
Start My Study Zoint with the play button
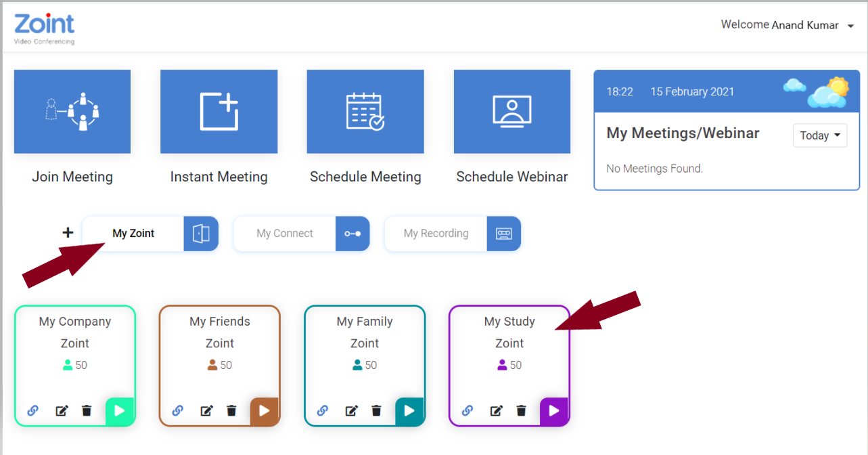coord(554,411)
